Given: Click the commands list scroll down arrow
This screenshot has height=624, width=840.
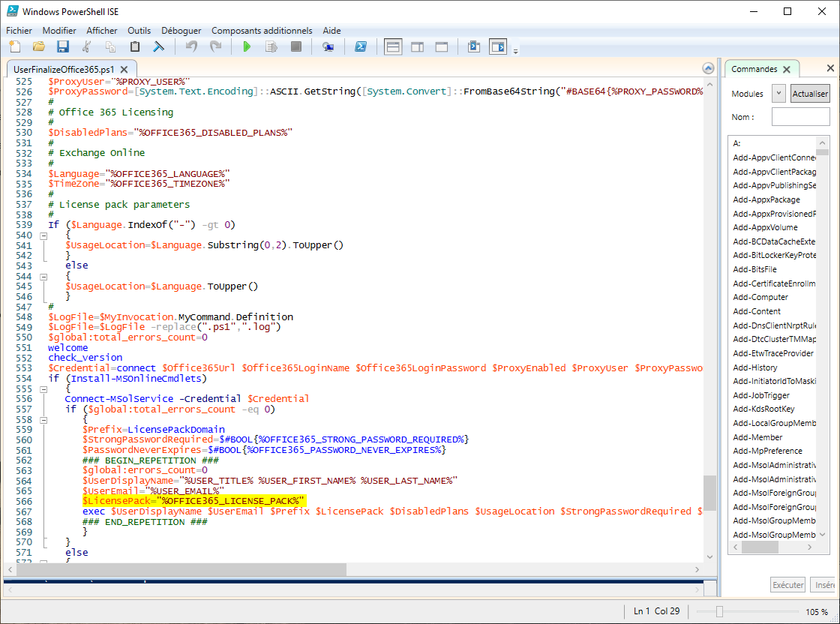Looking at the screenshot, I should (822, 535).
